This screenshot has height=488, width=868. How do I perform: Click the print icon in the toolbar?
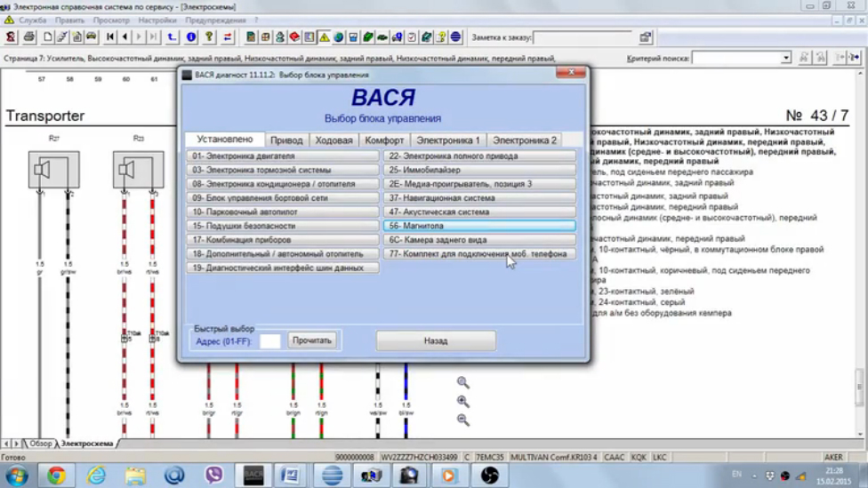[x=29, y=37]
